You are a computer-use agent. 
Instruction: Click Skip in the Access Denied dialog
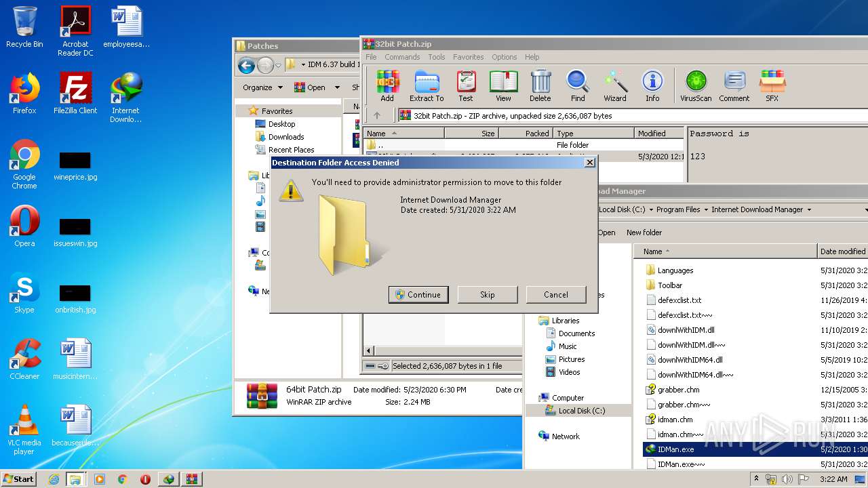488,294
